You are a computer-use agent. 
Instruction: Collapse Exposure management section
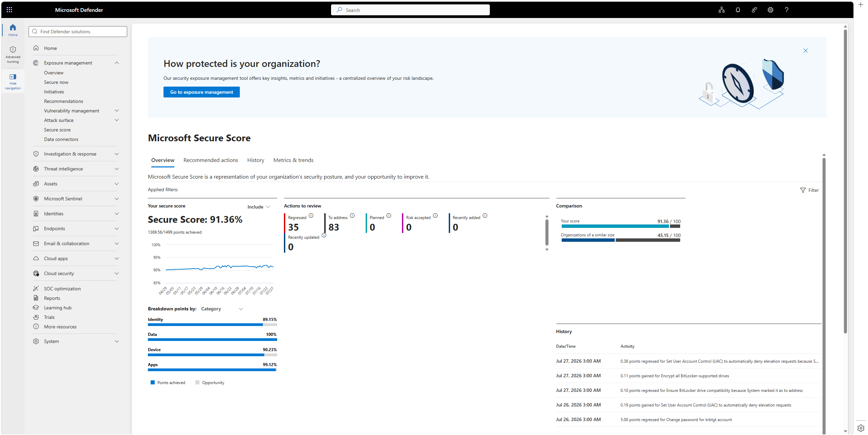117,63
